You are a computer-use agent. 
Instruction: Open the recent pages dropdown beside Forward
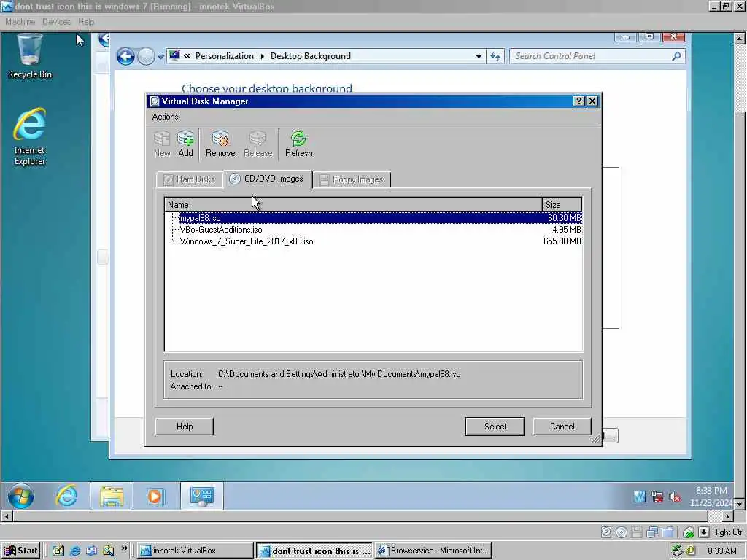(161, 57)
